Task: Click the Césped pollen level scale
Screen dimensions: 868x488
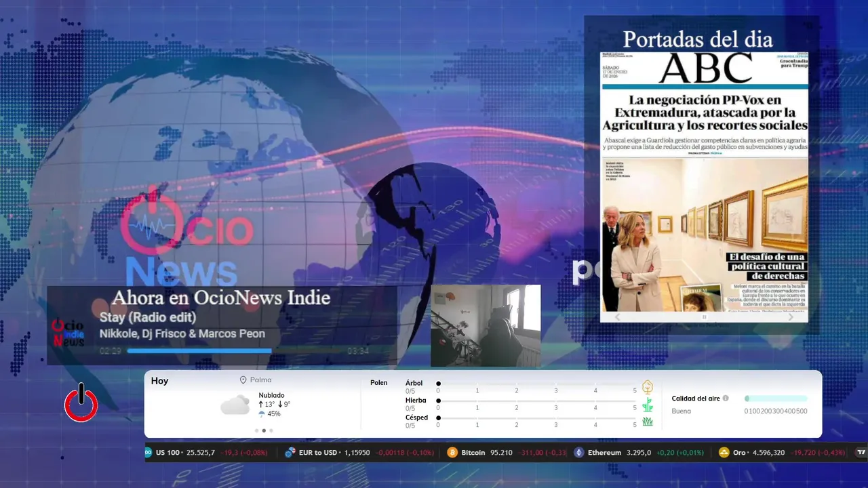Action: [536, 422]
